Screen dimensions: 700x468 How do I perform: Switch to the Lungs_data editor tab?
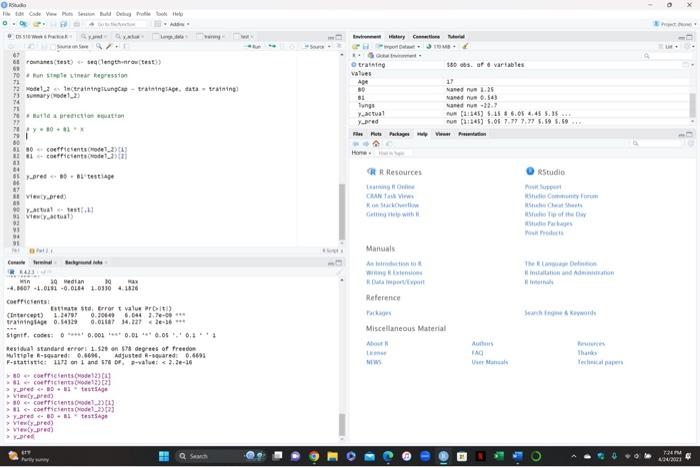click(x=171, y=37)
